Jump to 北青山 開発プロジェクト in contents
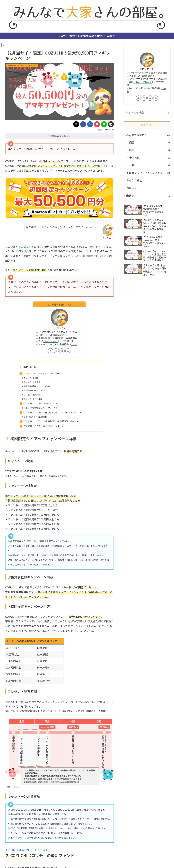 40,408
